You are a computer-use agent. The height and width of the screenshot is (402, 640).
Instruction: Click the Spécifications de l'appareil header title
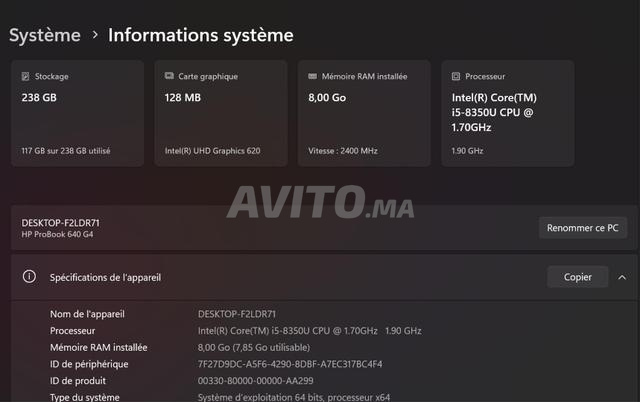[105, 277]
